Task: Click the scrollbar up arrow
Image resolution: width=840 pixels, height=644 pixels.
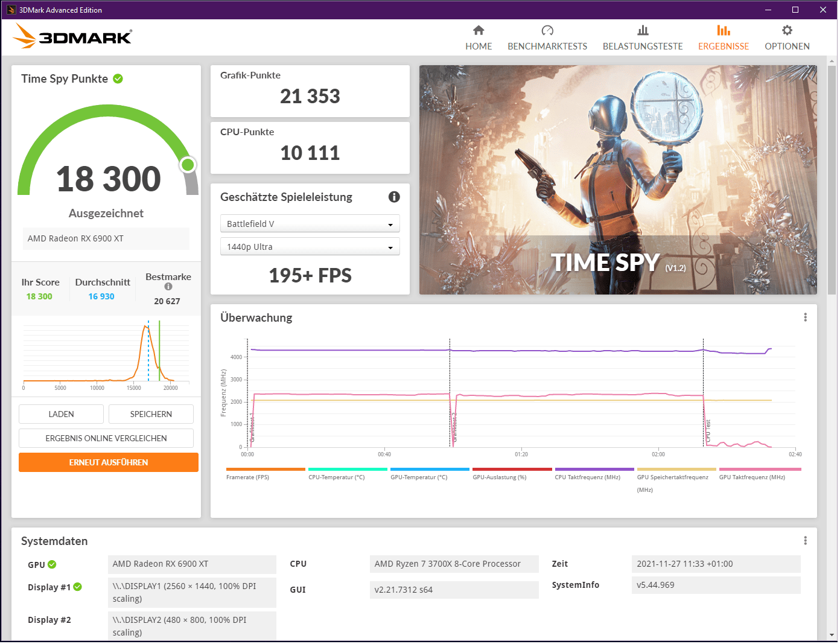Action: pos(832,61)
